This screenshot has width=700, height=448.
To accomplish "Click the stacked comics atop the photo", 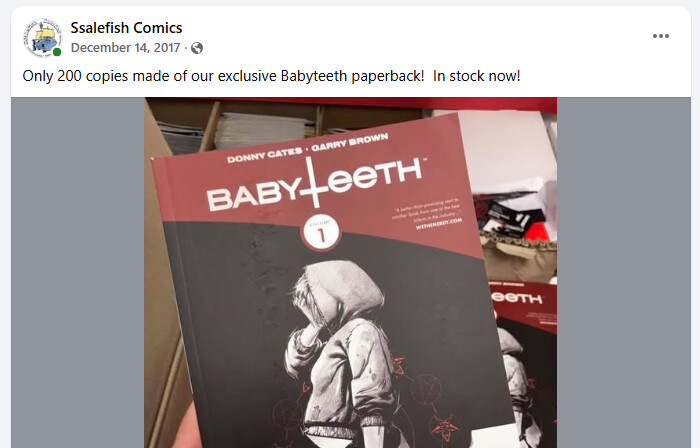I will [x=261, y=130].
